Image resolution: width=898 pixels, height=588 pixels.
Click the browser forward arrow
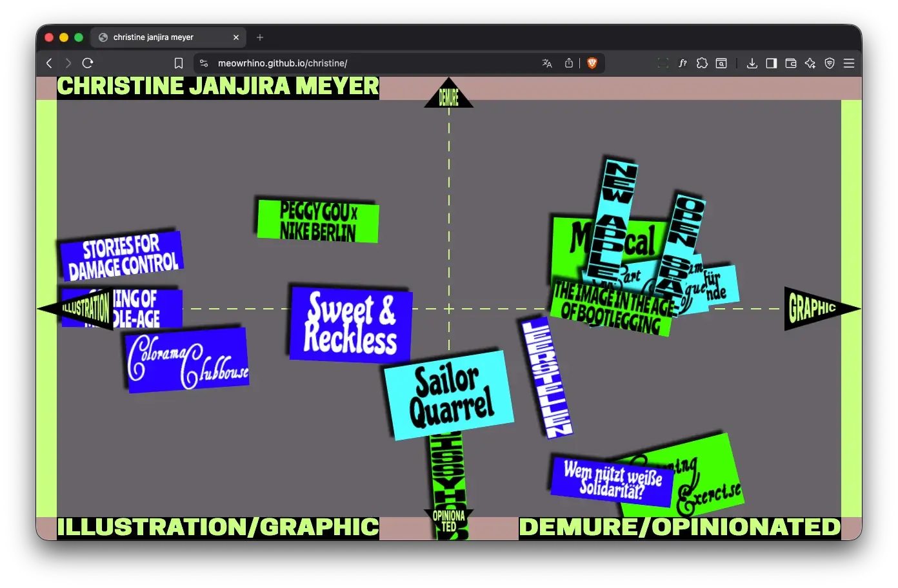pyautogui.click(x=68, y=63)
